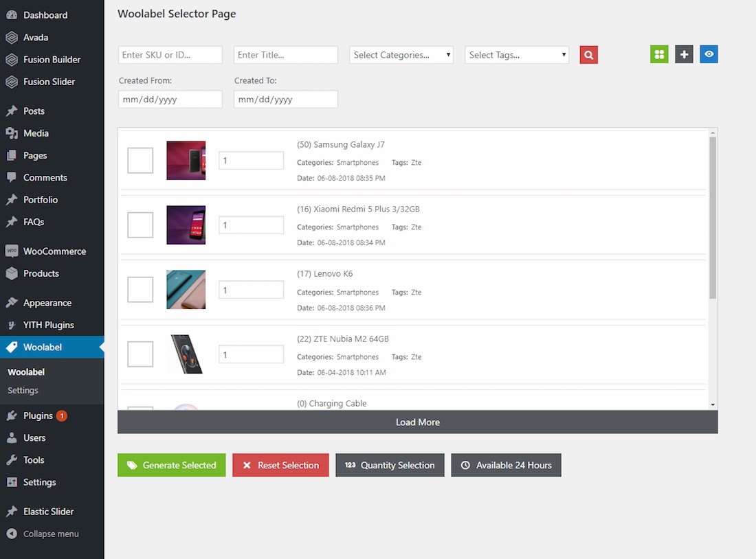Click the Products box icon
The width and height of the screenshot is (756, 559).
click(12, 273)
